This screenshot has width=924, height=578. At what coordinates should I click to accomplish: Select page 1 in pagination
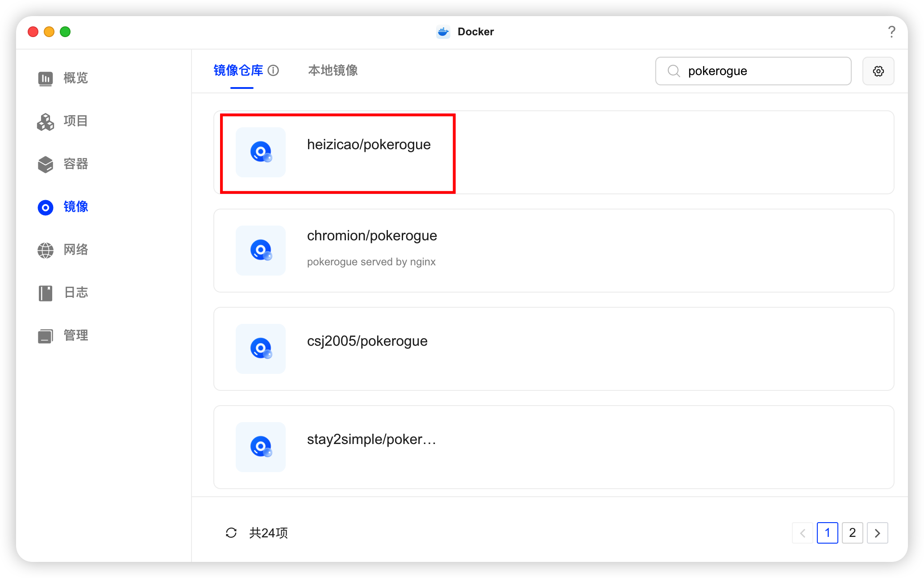827,532
